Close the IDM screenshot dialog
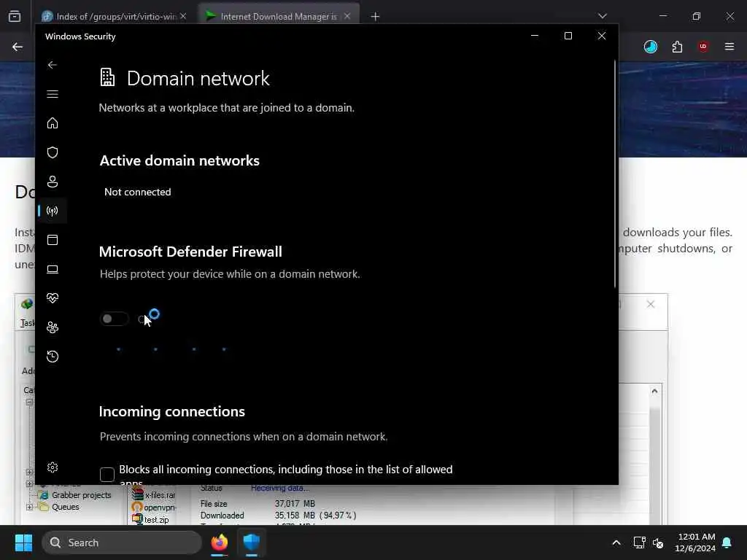Screen dimensions: 747x560 tap(650, 304)
